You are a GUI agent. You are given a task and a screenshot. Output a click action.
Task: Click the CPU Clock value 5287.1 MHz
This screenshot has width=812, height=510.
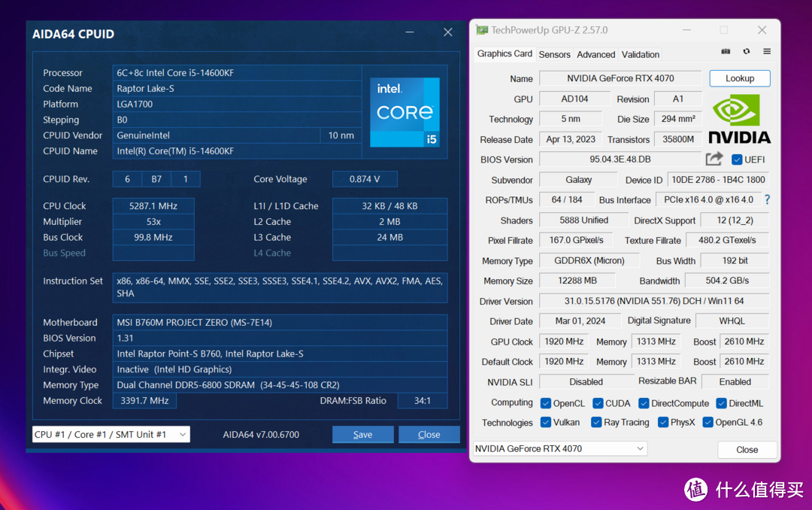tap(153, 206)
